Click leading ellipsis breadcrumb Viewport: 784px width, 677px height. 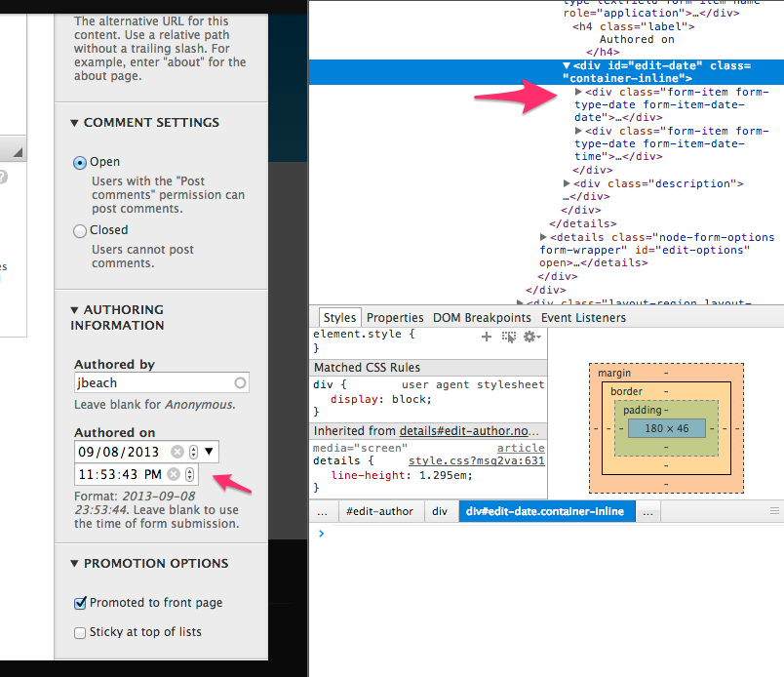(323, 511)
